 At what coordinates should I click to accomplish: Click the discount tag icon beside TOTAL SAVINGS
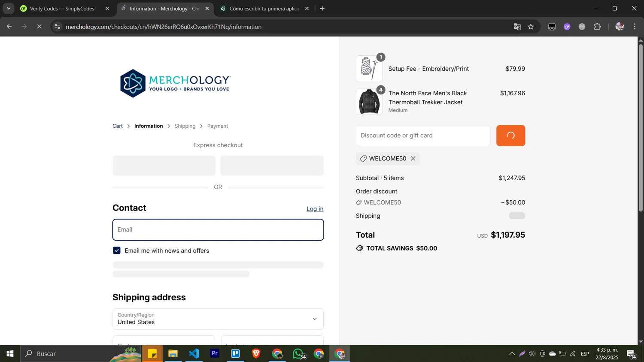pyautogui.click(x=360, y=248)
